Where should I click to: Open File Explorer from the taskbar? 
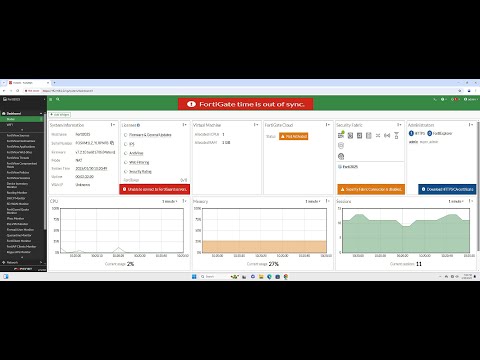[x=261, y=277]
